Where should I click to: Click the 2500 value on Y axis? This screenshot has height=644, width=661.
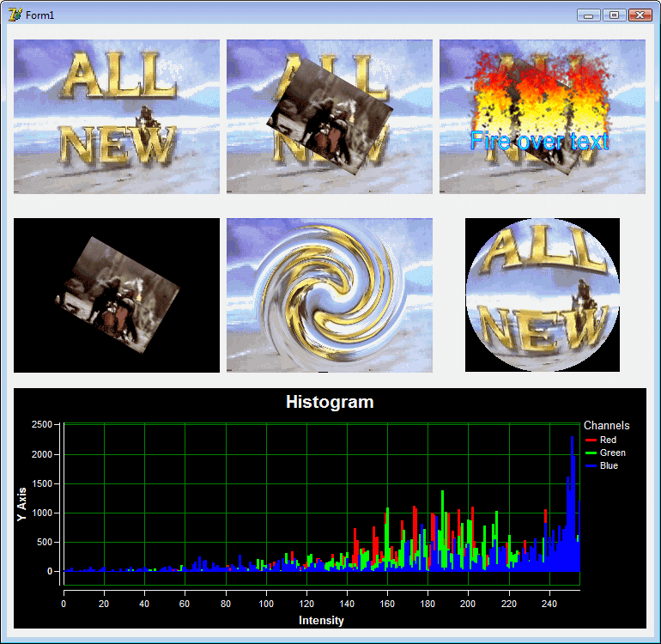pyautogui.click(x=42, y=424)
